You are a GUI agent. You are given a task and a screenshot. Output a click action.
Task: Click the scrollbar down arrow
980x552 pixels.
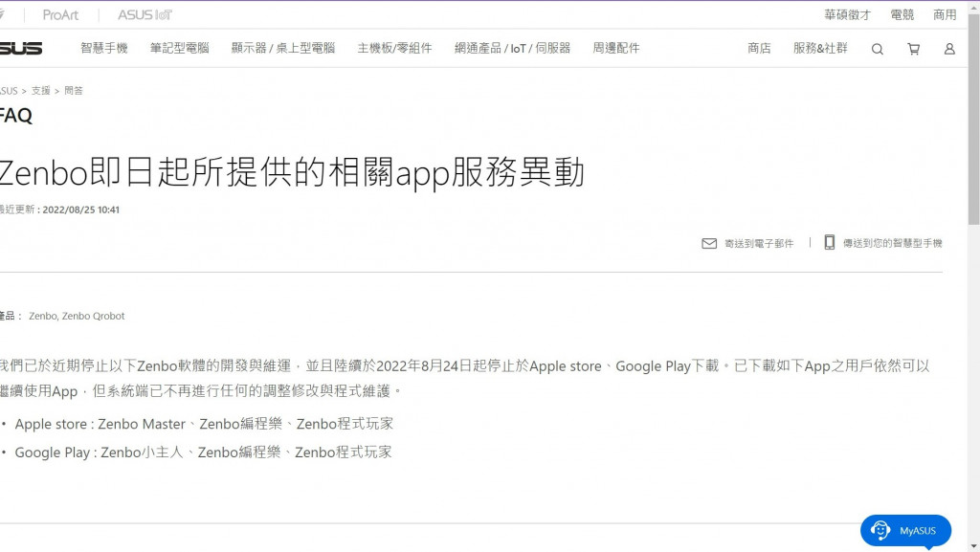[x=973, y=546]
